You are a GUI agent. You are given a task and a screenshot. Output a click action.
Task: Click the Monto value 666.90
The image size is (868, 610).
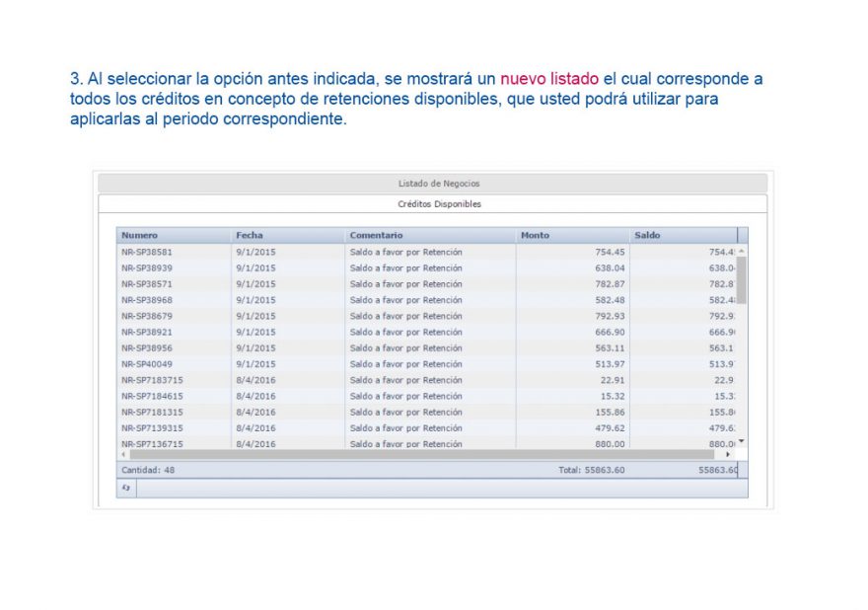tap(610, 333)
